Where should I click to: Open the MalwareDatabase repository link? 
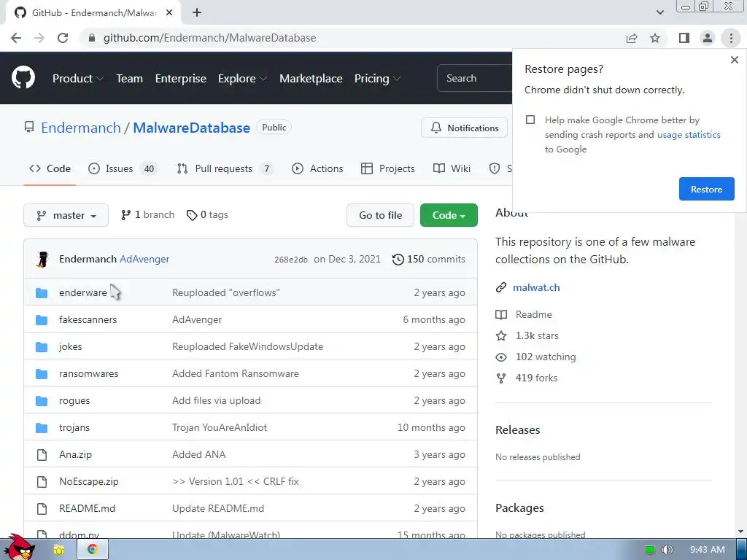tap(192, 128)
